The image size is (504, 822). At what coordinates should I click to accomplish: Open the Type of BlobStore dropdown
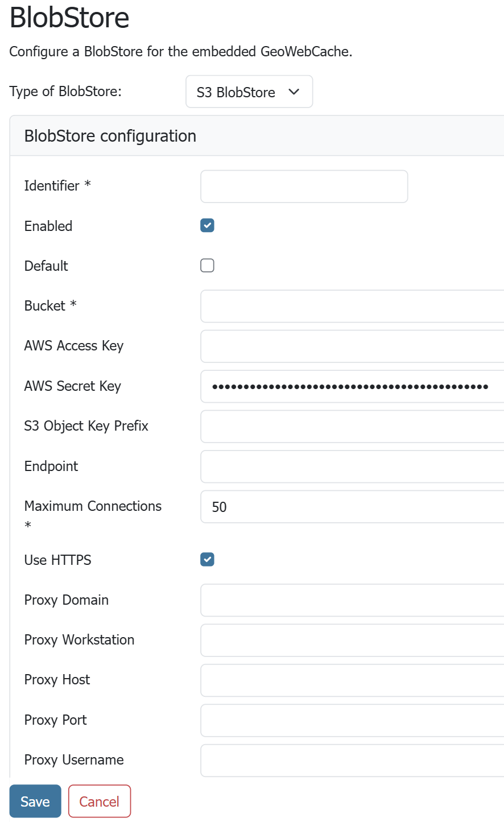pyautogui.click(x=249, y=92)
